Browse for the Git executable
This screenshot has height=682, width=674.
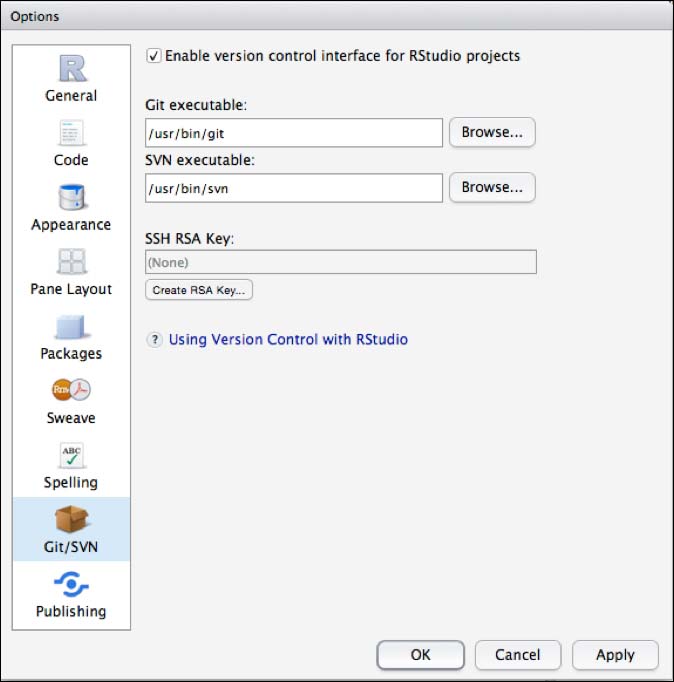point(492,132)
